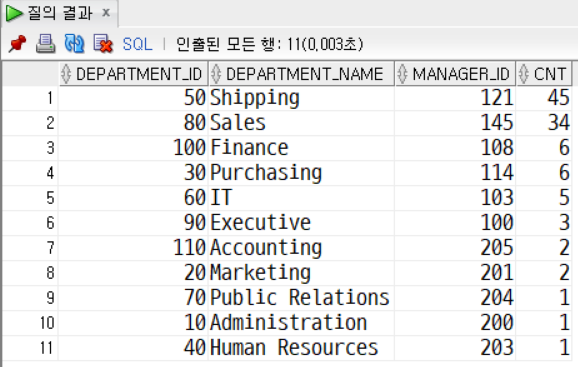This screenshot has height=367, width=578.
Task: Click manager ID 203 cell
Action: (455, 348)
